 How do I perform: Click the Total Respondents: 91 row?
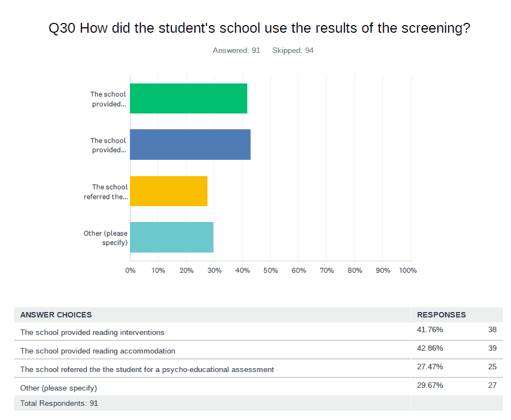pos(59,403)
